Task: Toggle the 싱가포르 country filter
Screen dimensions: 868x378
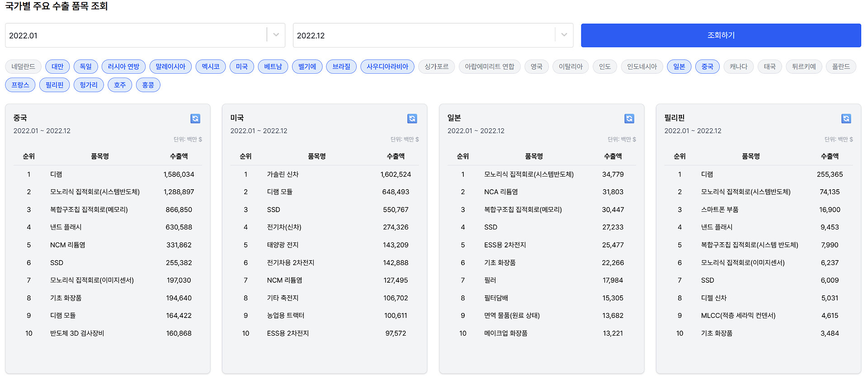Action: click(436, 66)
